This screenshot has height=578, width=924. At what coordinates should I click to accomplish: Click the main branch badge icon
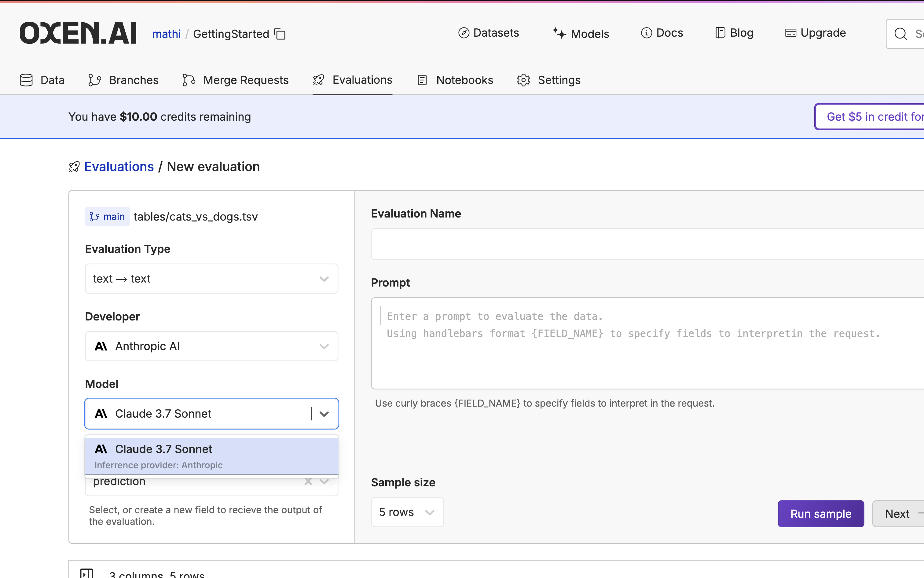[x=94, y=217]
